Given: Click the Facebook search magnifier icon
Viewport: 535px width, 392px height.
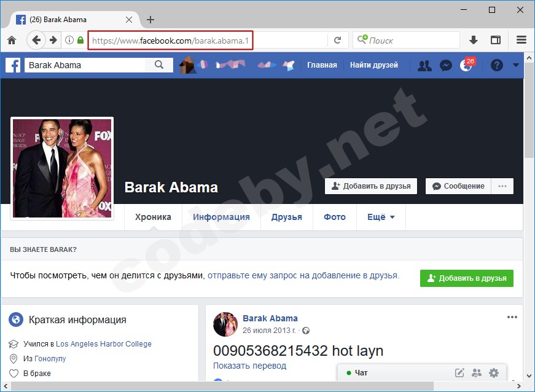Looking at the screenshot, I should click(x=159, y=65).
